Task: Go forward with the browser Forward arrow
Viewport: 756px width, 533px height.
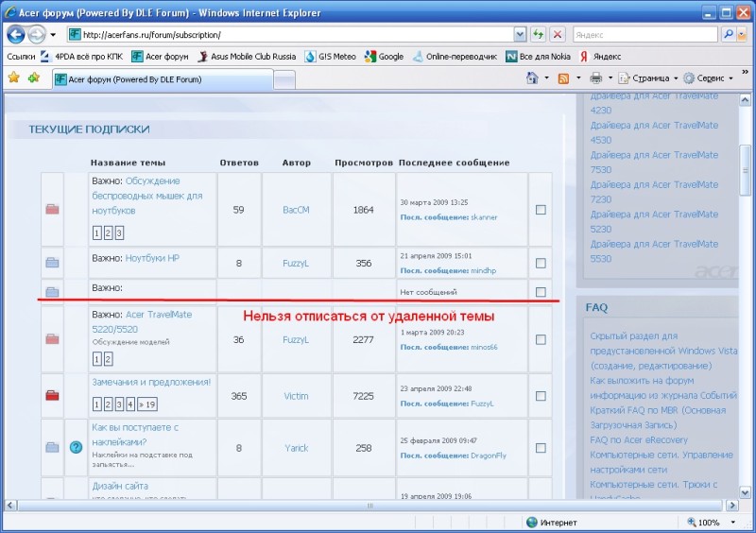Action: pyautogui.click(x=37, y=35)
